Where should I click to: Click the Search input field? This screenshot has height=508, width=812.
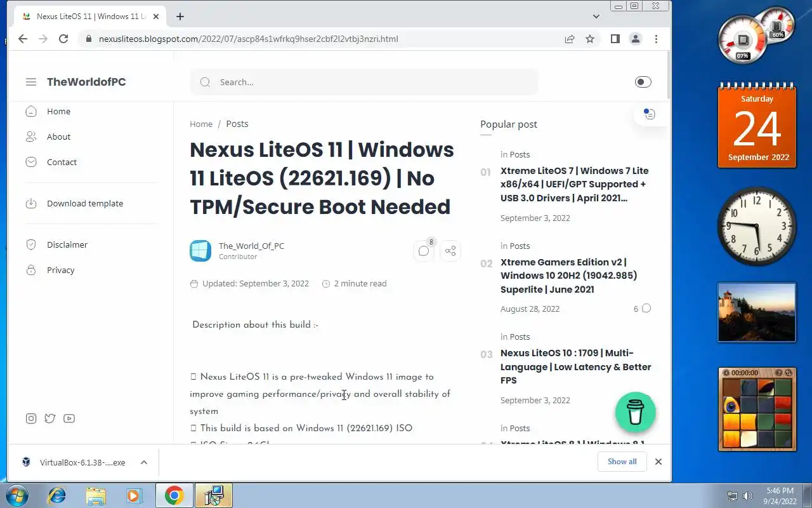pyautogui.click(x=364, y=82)
